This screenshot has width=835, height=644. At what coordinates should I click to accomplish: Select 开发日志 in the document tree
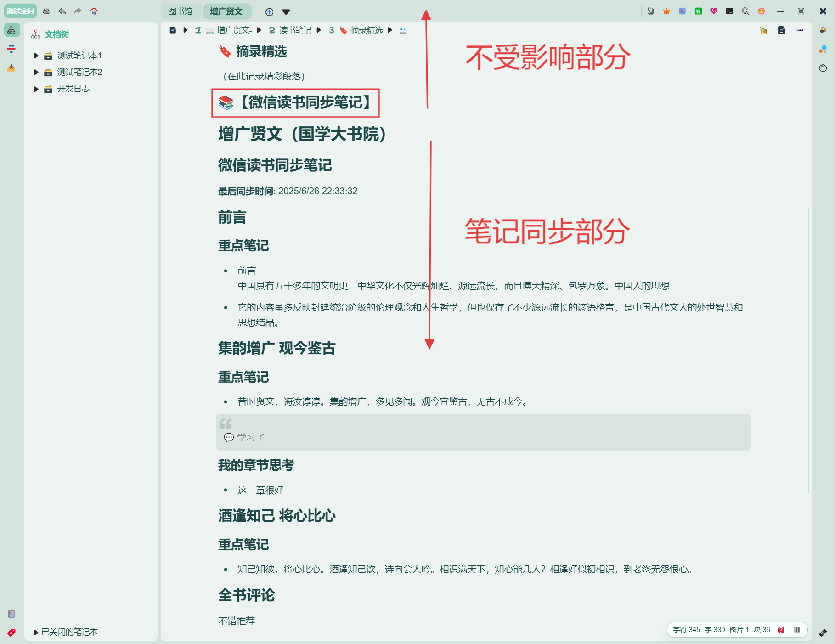tap(73, 89)
